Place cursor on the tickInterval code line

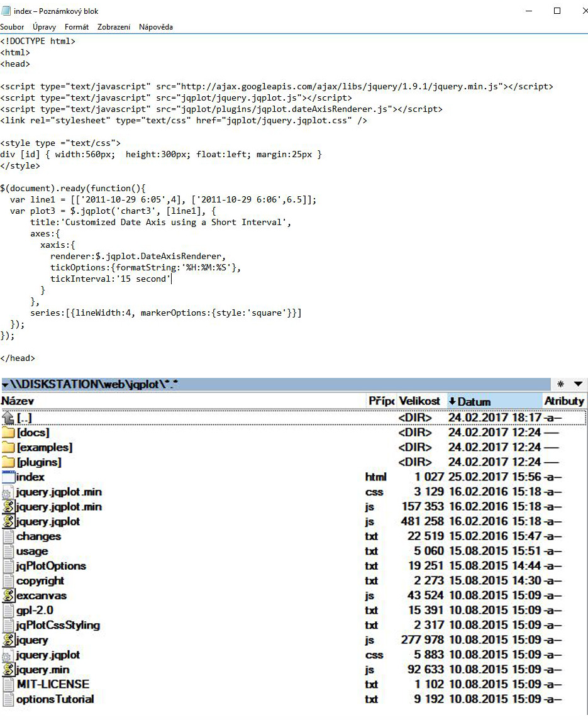[110, 279]
